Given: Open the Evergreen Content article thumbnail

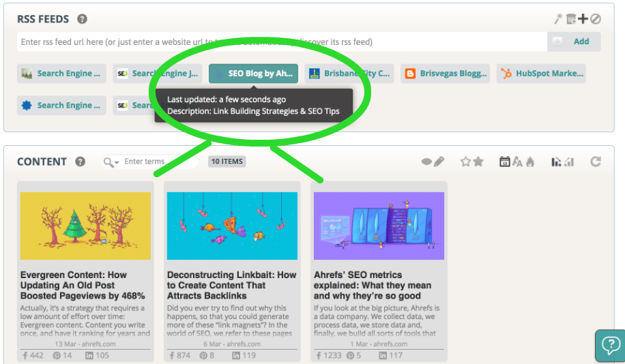Looking at the screenshot, I should (x=85, y=226).
